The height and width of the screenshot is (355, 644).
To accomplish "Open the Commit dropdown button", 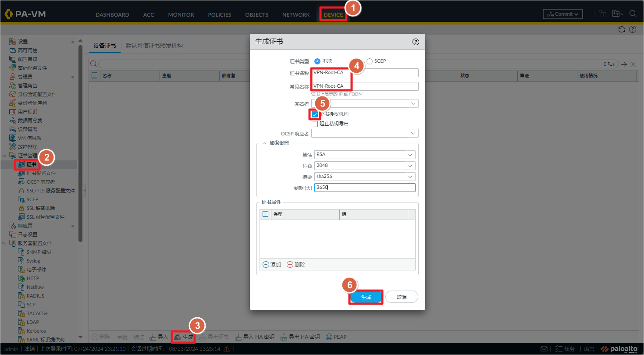I will coord(563,14).
